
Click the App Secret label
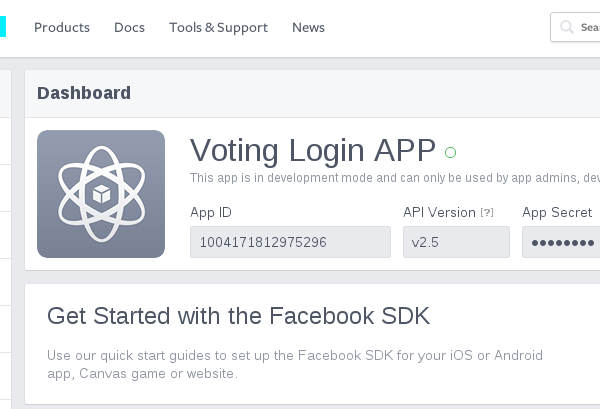pyautogui.click(x=557, y=212)
